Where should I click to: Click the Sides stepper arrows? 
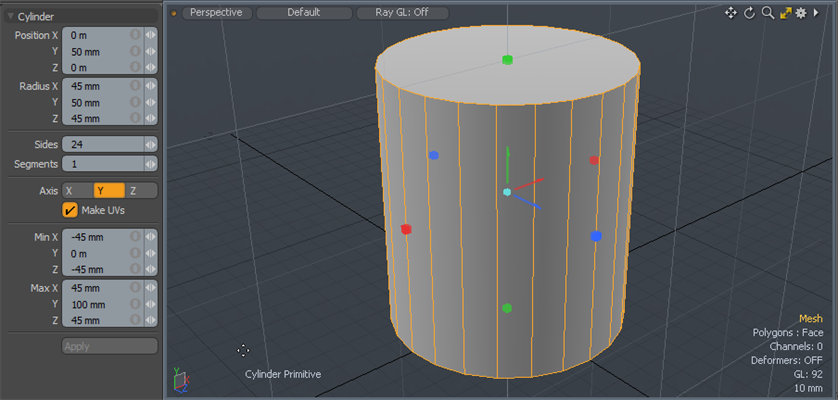point(151,145)
